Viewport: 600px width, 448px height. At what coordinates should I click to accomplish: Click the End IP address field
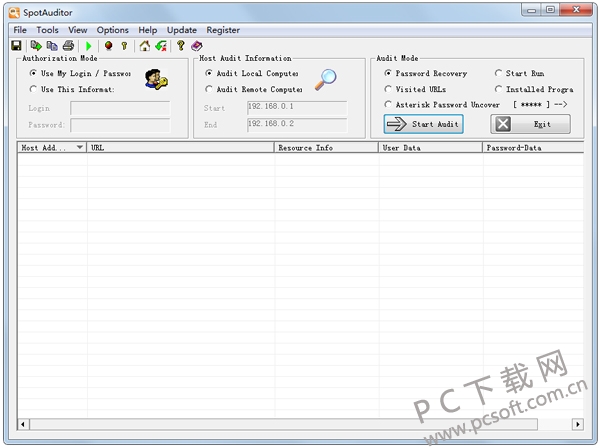coord(297,125)
